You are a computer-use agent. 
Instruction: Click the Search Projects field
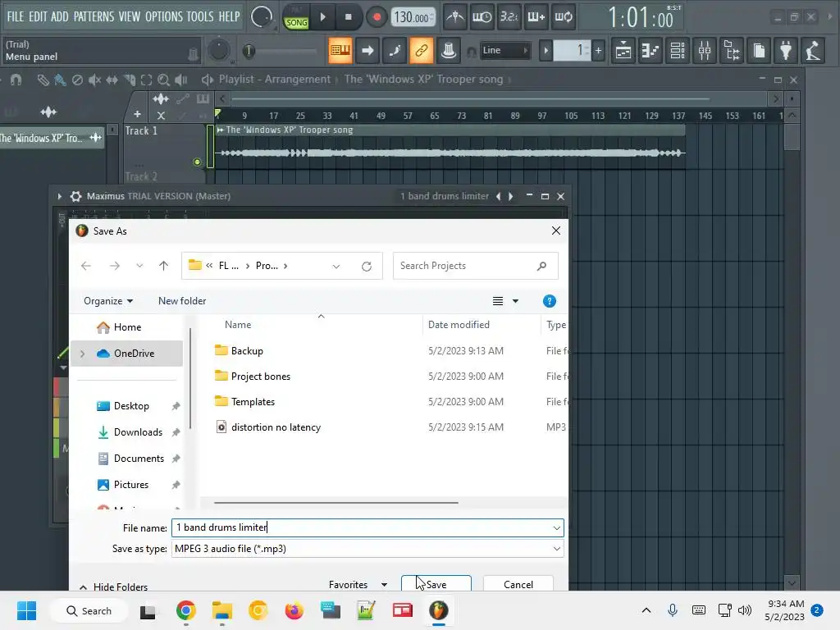point(475,266)
